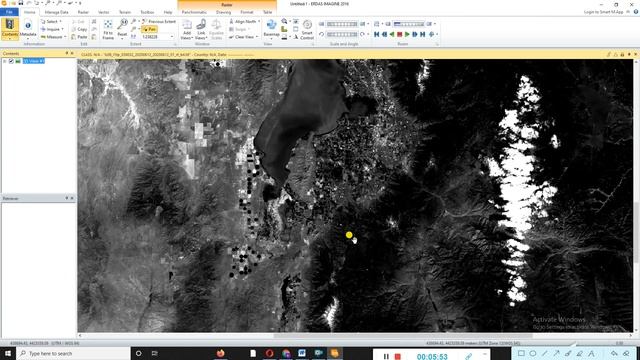Open Firefox from the taskbar

221,353
